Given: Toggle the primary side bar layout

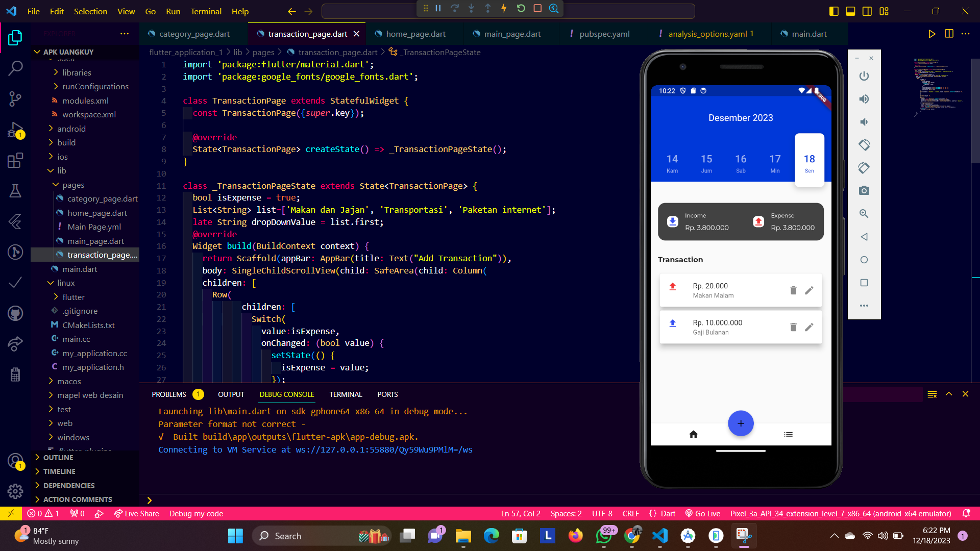Looking at the screenshot, I should point(834,11).
